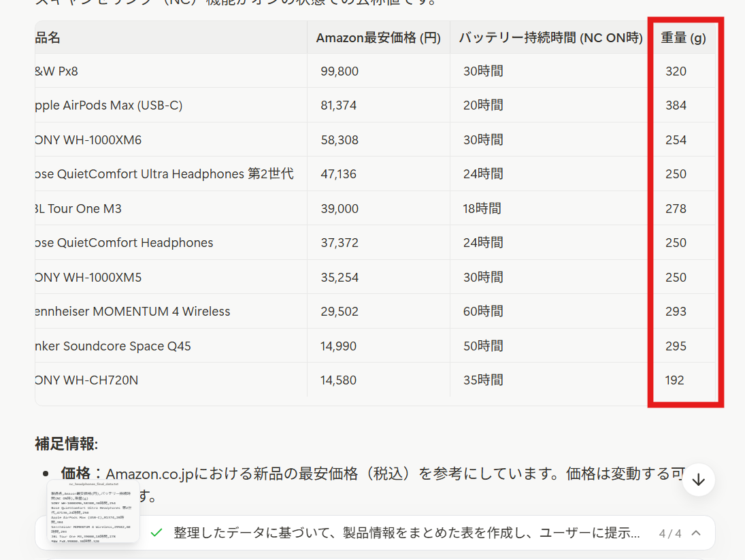Click the SONY WH-1000XM6 product name
This screenshot has height=560, width=745.
click(88, 140)
